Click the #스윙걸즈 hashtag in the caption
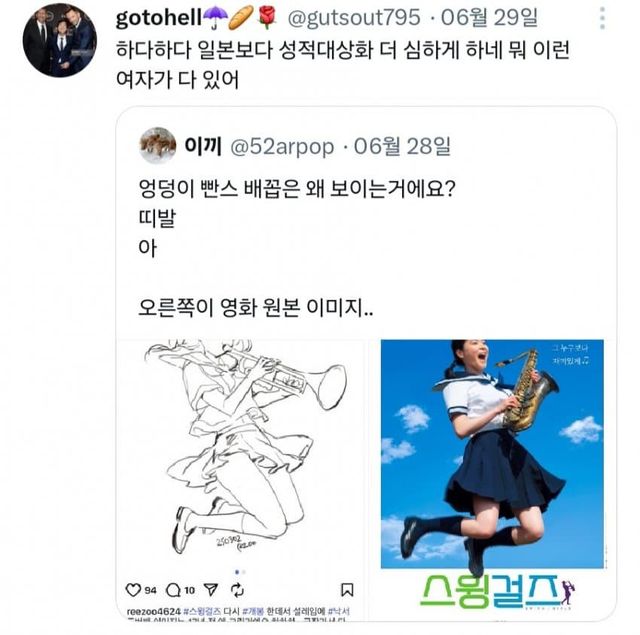 point(202,611)
